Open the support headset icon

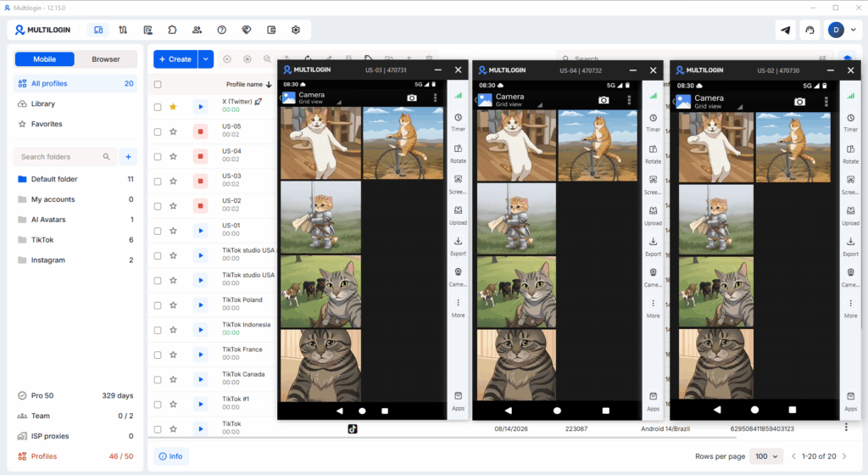810,30
